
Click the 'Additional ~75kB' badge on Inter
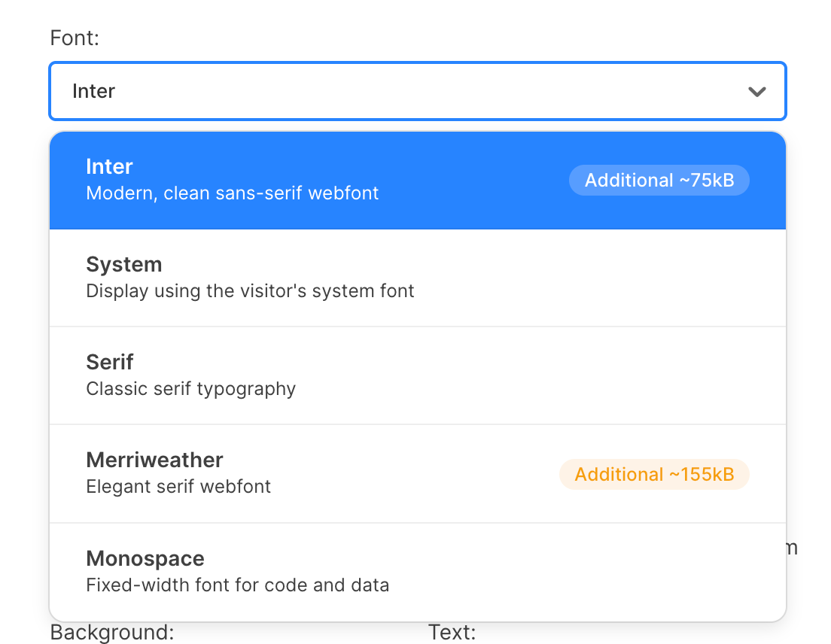click(x=659, y=180)
